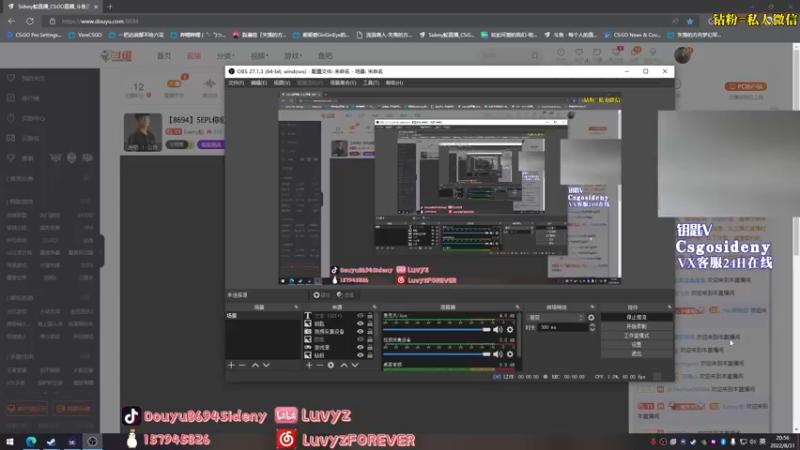The width and height of the screenshot is (800, 450).
Task: Increase transition duration with the stepper up arrow
Action: 592,325
